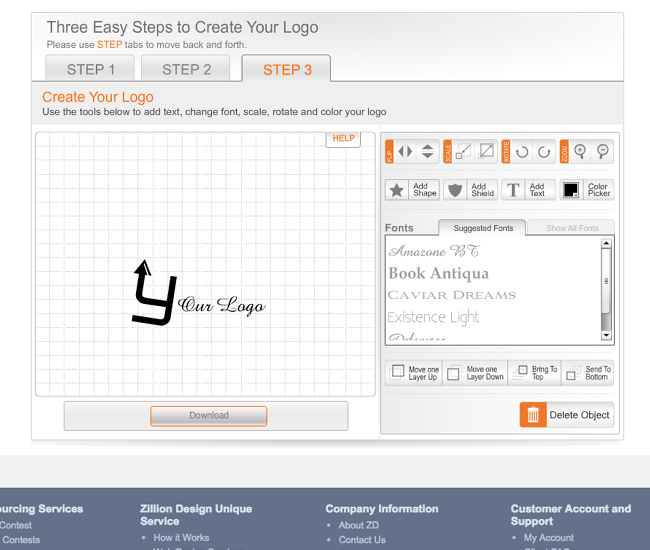
Task: Download the finished logo
Action: pos(209,416)
